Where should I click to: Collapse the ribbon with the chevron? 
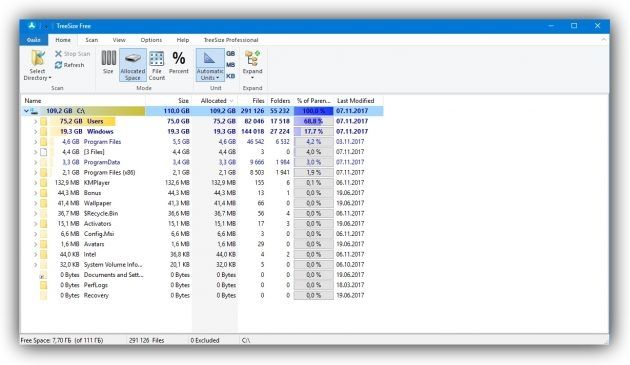[x=603, y=39]
